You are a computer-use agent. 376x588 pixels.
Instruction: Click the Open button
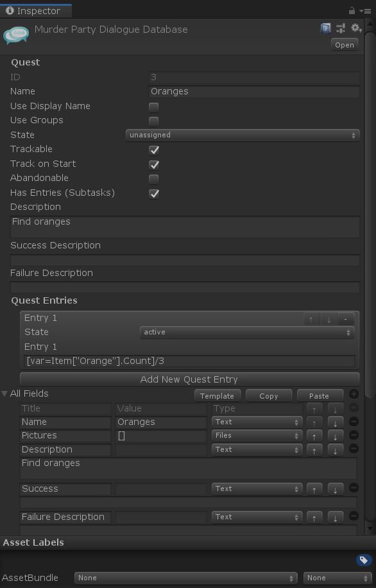pyautogui.click(x=345, y=45)
